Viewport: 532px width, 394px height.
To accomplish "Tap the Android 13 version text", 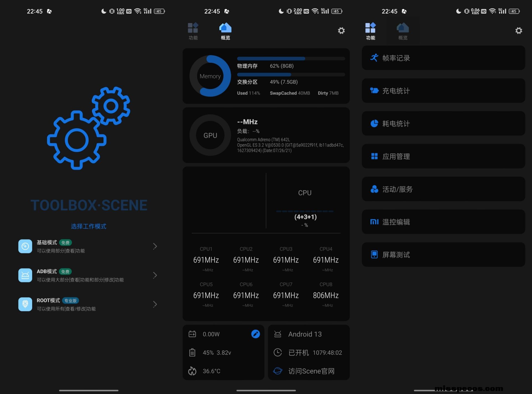I will 305,334.
